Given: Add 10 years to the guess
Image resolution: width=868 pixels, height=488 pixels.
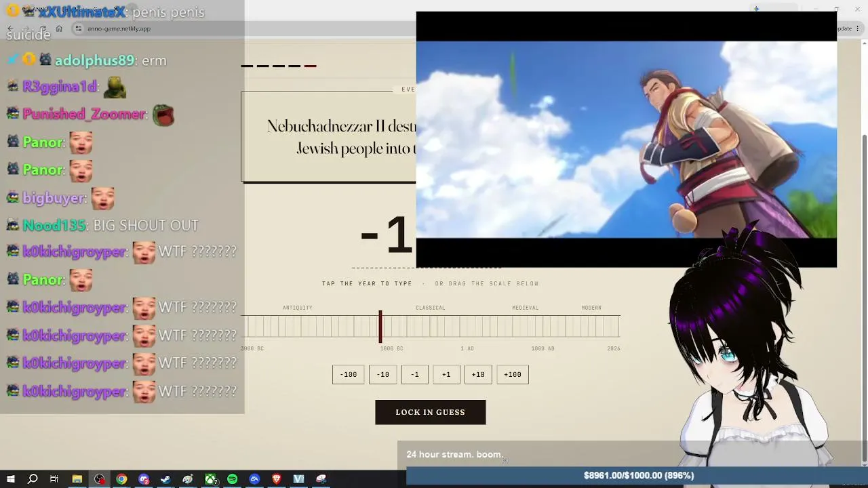Looking at the screenshot, I should (x=478, y=374).
